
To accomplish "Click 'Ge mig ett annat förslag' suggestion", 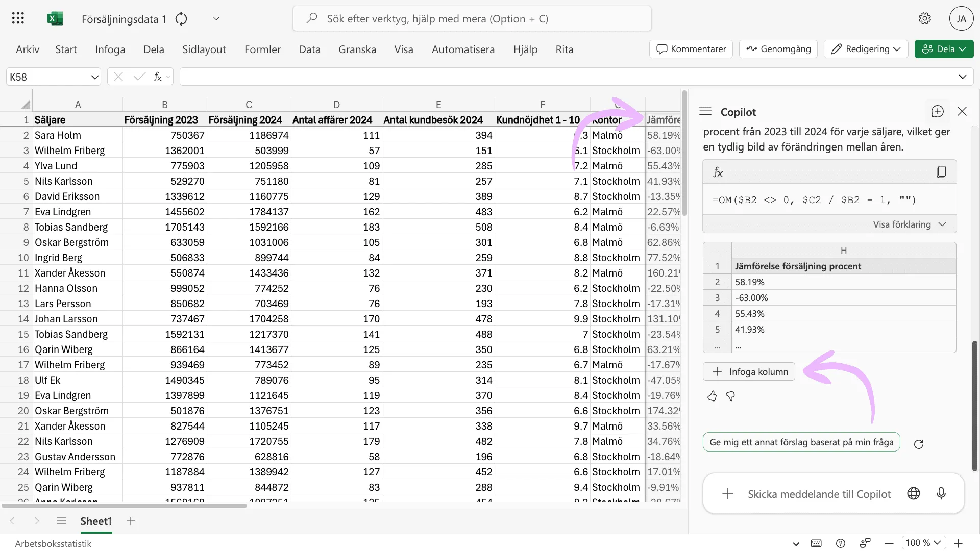I will point(801,442).
